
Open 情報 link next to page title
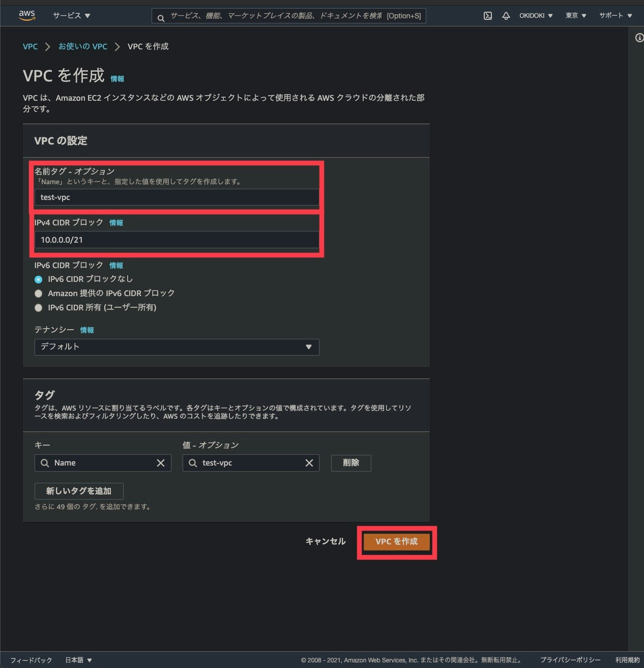pos(118,79)
